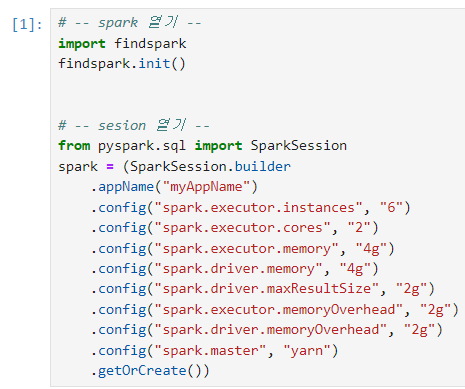
Task: Click the spark.driver.maxResultSize config line
Action: click(263, 289)
